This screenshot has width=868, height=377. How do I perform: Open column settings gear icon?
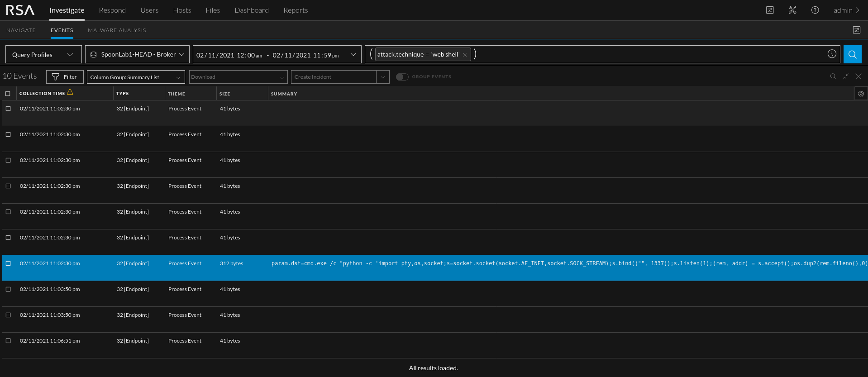861,94
